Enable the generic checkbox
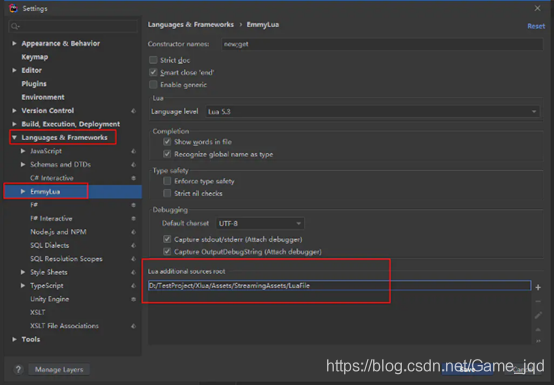The height and width of the screenshot is (385, 554). tap(153, 85)
